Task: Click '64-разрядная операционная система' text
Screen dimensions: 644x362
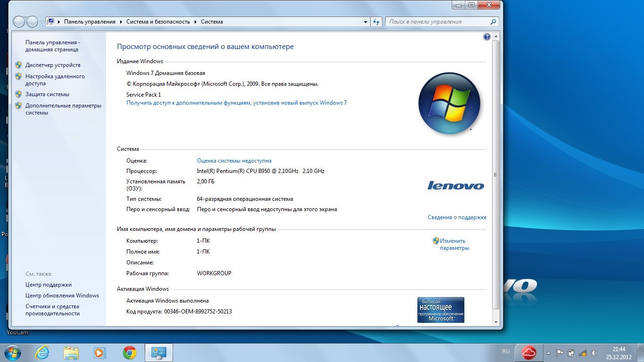Action: [x=245, y=199]
